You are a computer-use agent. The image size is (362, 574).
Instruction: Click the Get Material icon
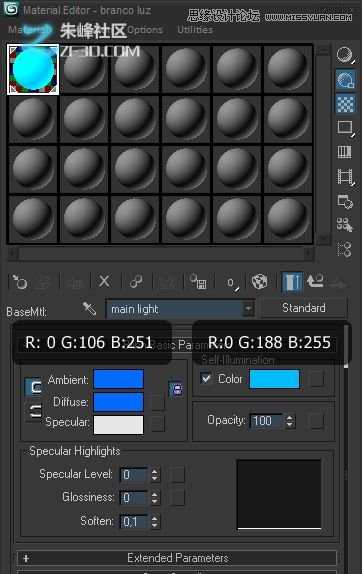19,282
